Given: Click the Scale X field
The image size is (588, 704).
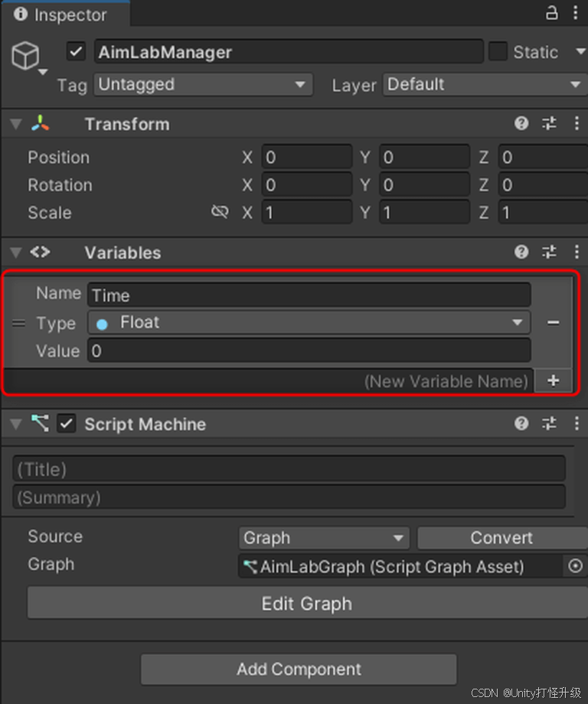Looking at the screenshot, I should click(x=307, y=213).
